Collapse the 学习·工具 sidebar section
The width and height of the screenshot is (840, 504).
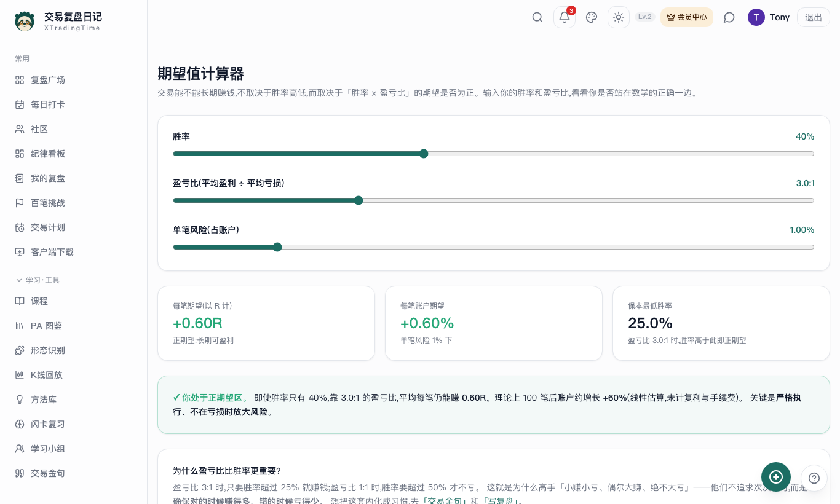pos(37,280)
